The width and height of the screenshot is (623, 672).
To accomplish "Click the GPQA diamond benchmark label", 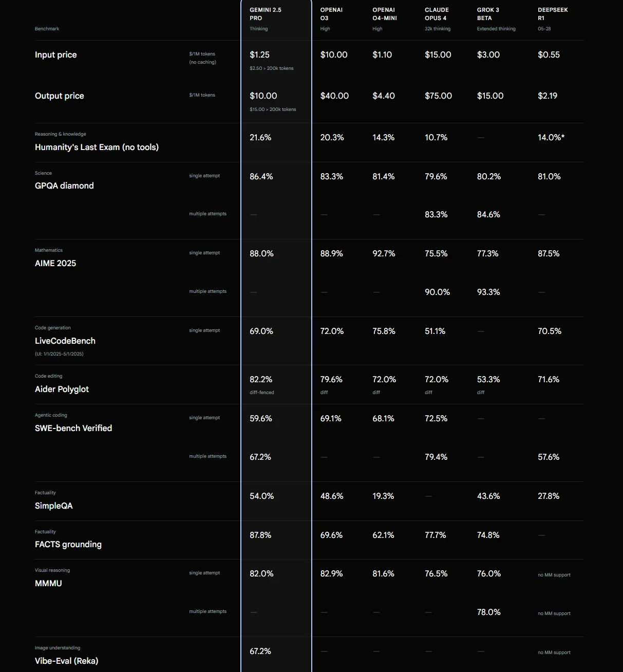I will pyautogui.click(x=64, y=185).
